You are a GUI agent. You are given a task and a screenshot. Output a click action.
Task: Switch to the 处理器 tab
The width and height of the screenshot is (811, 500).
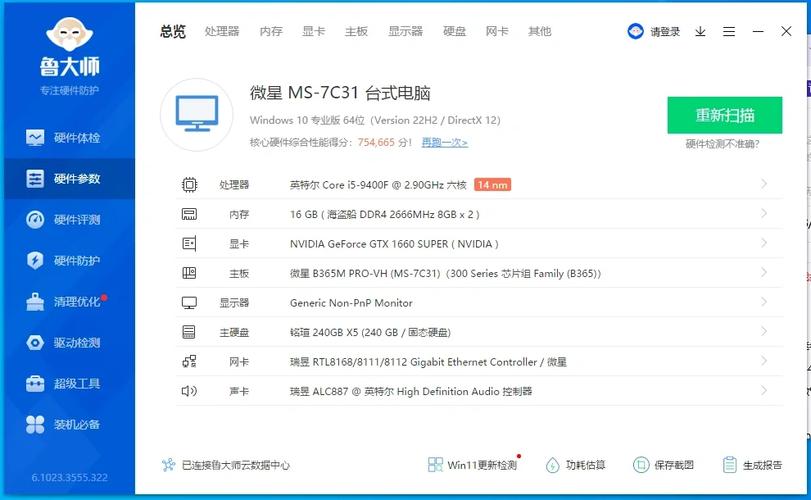(222, 32)
